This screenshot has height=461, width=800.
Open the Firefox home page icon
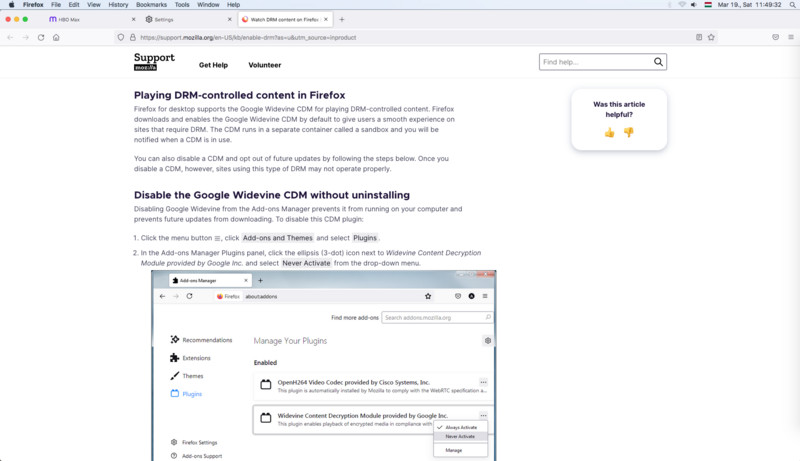click(x=56, y=37)
